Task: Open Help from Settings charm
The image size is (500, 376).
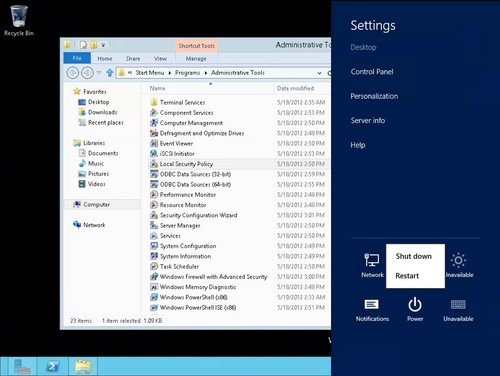Action: pyautogui.click(x=358, y=145)
